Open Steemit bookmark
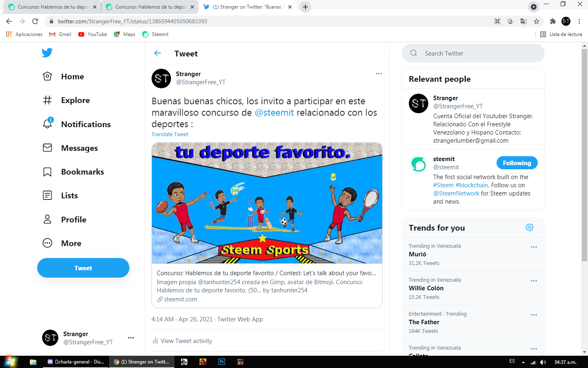Image resolution: width=588 pixels, height=368 pixels. pyautogui.click(x=155, y=34)
